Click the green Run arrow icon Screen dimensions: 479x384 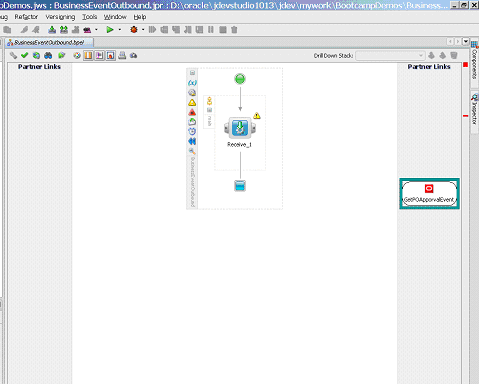click(x=110, y=30)
